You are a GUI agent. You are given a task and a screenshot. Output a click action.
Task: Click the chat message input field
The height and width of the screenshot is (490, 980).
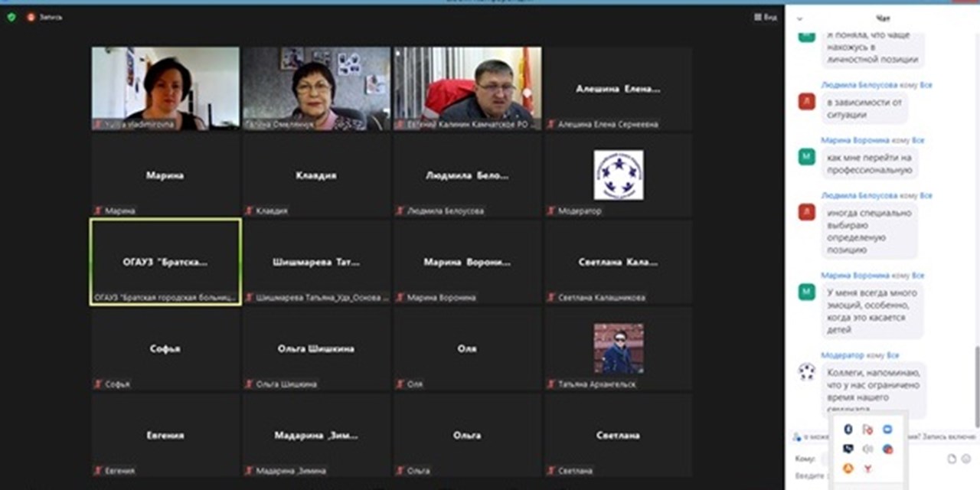(812, 476)
